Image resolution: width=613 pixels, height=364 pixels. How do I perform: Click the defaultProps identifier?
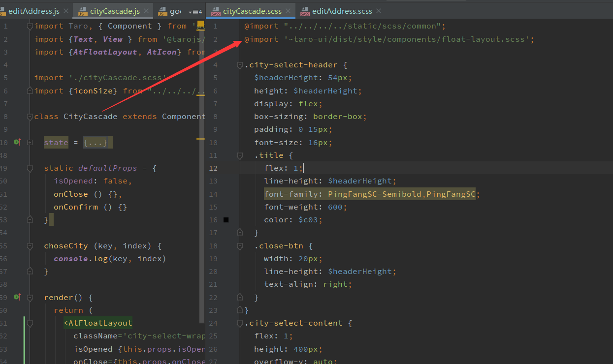(108, 168)
